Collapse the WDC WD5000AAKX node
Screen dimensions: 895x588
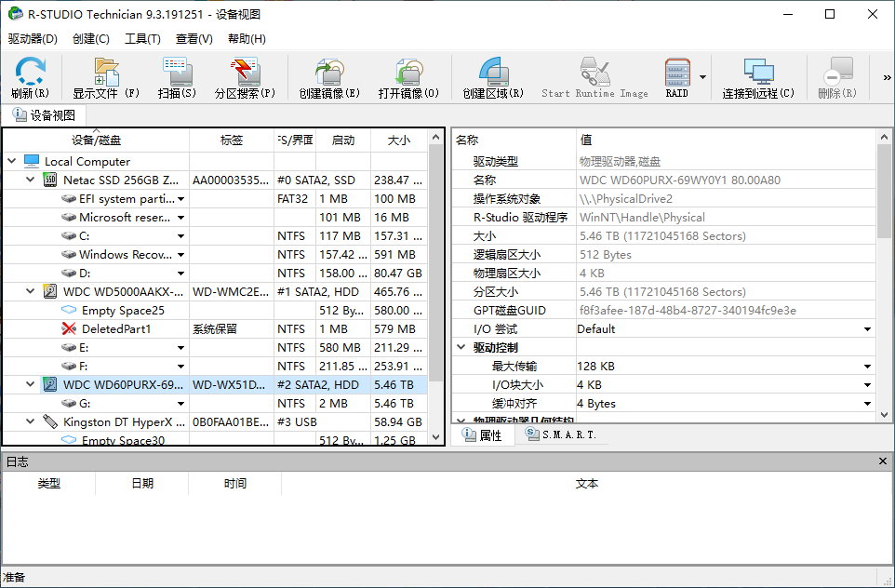coord(31,292)
